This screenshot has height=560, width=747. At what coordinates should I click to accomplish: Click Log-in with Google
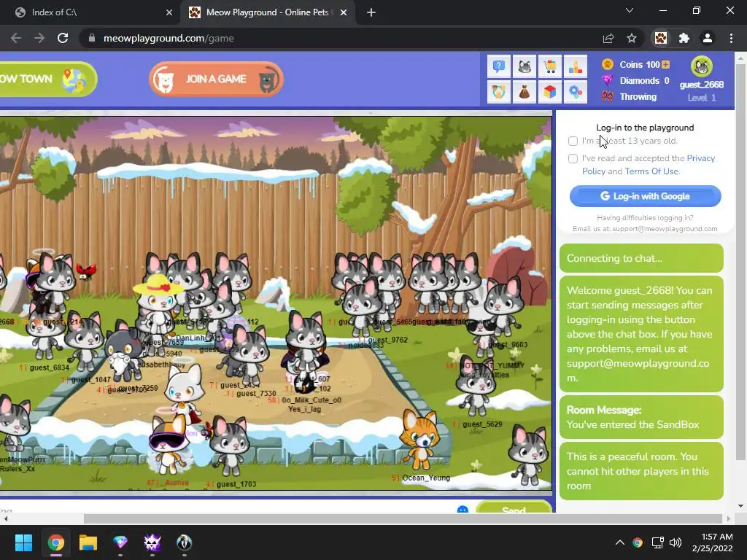[645, 196]
